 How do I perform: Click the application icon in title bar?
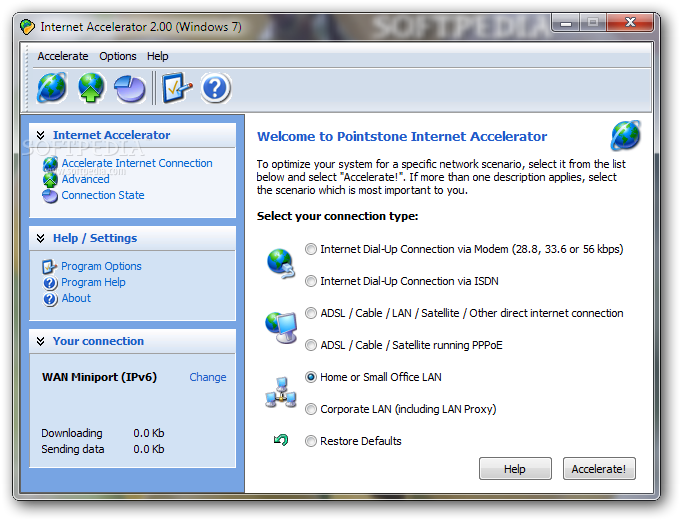[x=27, y=27]
